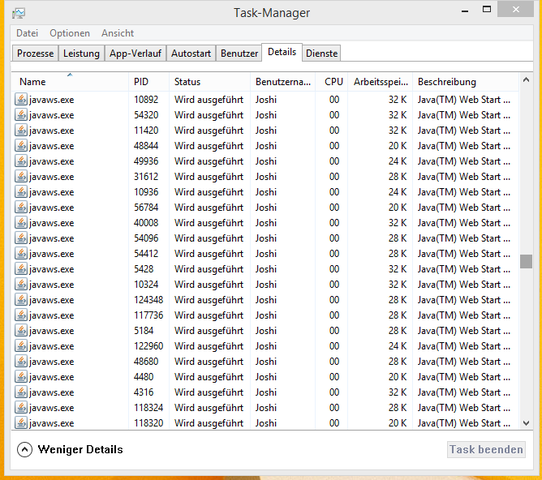
Task: Click the Task-Manager title bar icon
Action: click(x=19, y=13)
